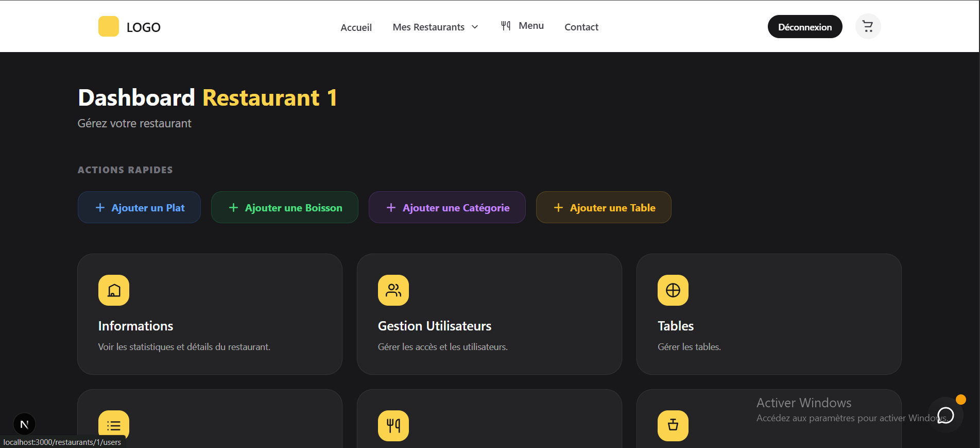Image resolution: width=980 pixels, height=448 pixels.
Task: Go to Accueil in navigation
Action: (356, 27)
